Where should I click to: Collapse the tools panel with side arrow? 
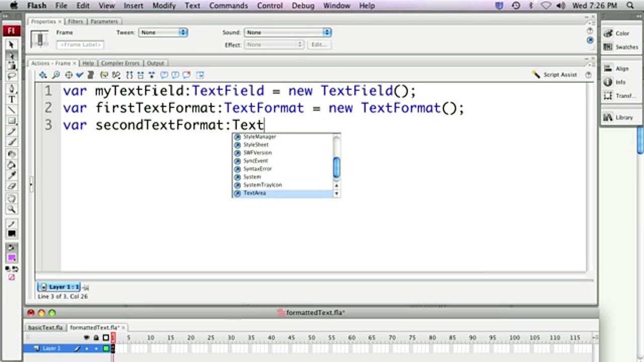(31, 185)
